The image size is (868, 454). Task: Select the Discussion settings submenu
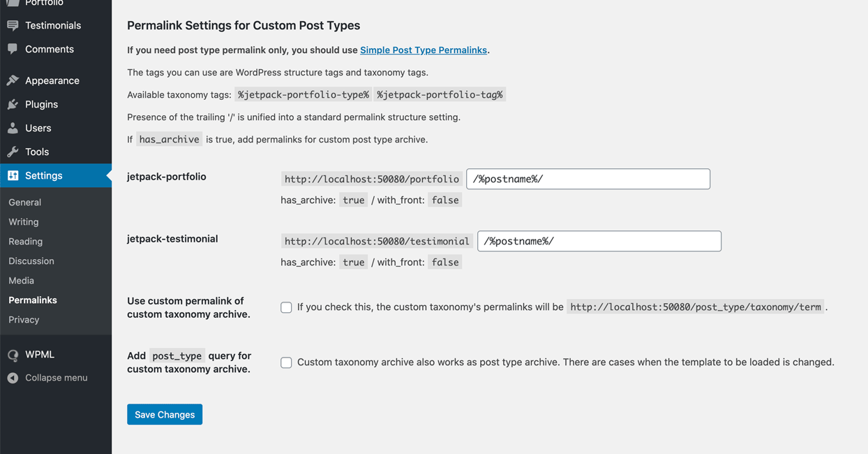31,261
